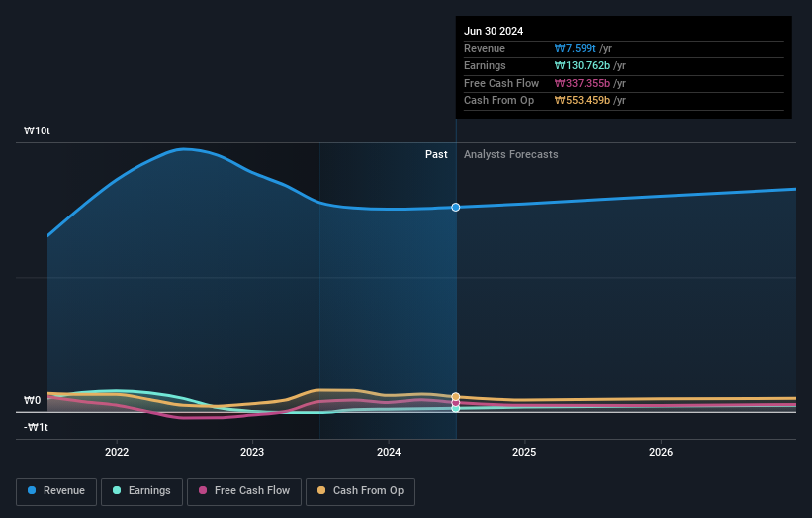
Task: Click the ₩337.355b free cash flow value
Action: 583,83
